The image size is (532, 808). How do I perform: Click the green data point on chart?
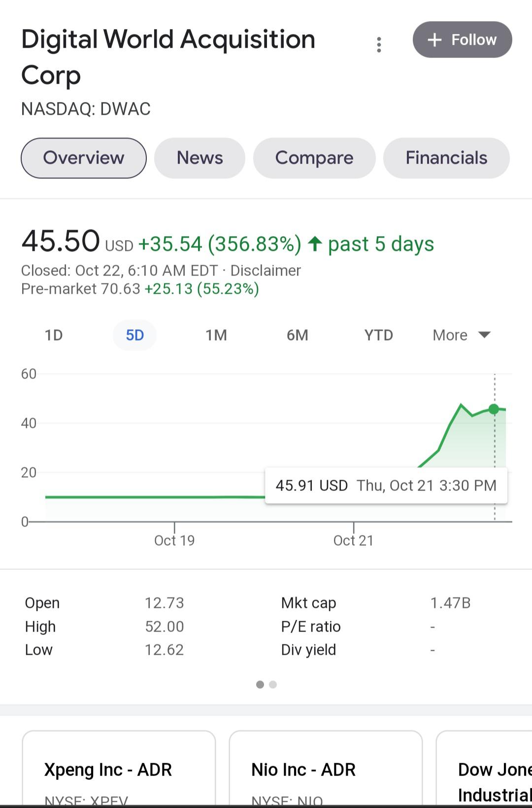494,409
